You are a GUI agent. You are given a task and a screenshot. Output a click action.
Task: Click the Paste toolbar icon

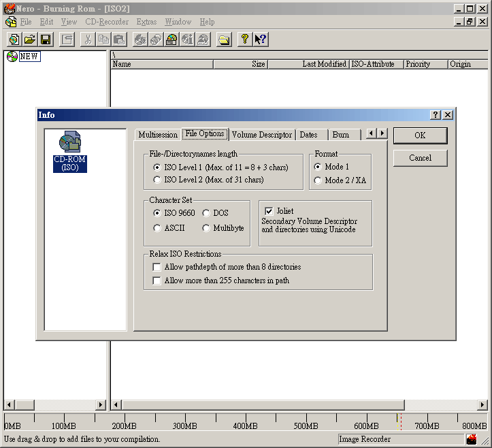[120, 39]
